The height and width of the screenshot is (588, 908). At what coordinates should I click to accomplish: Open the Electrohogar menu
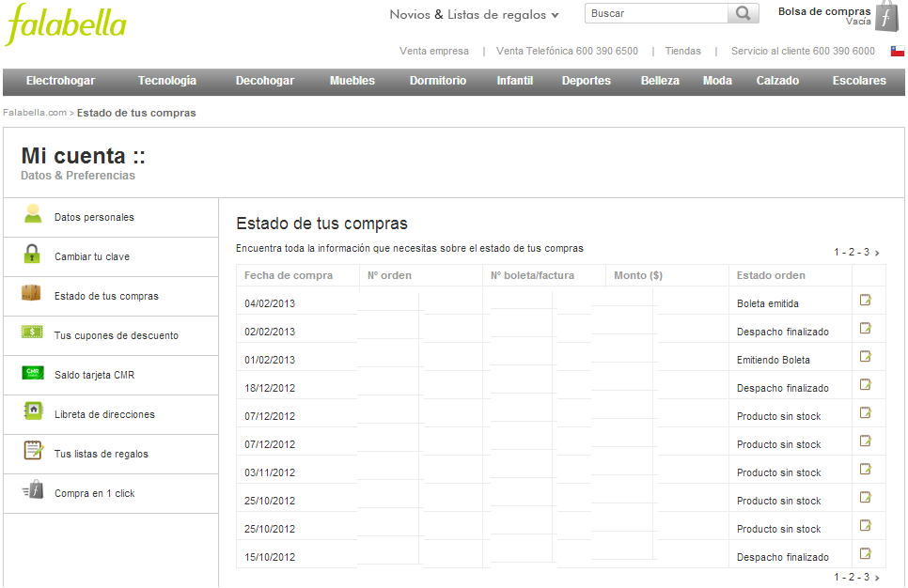tap(61, 81)
